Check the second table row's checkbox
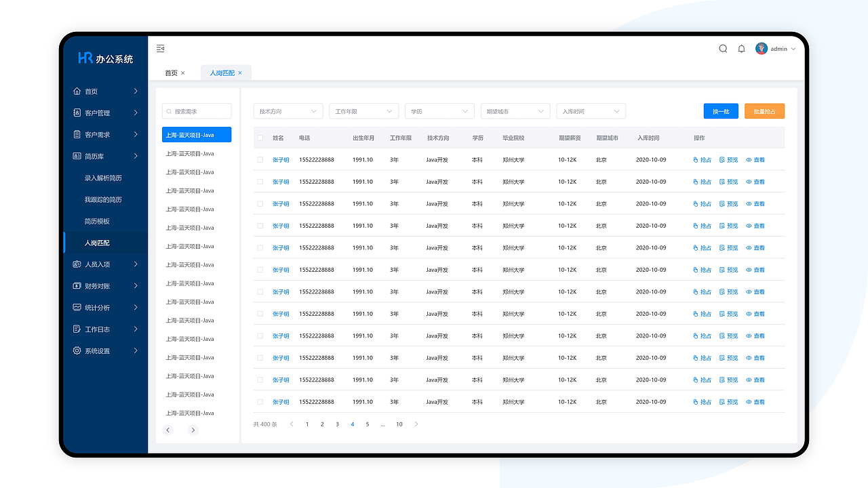The height and width of the screenshot is (488, 868). 260,182
